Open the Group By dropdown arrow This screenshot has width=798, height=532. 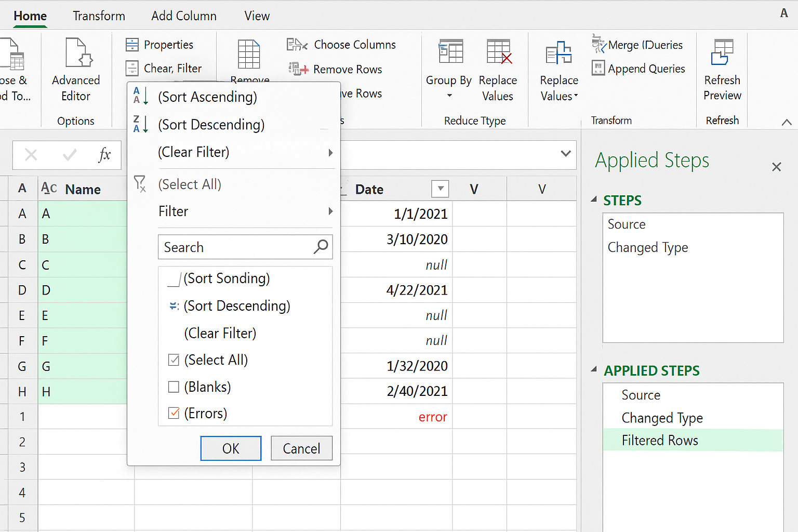point(449,96)
